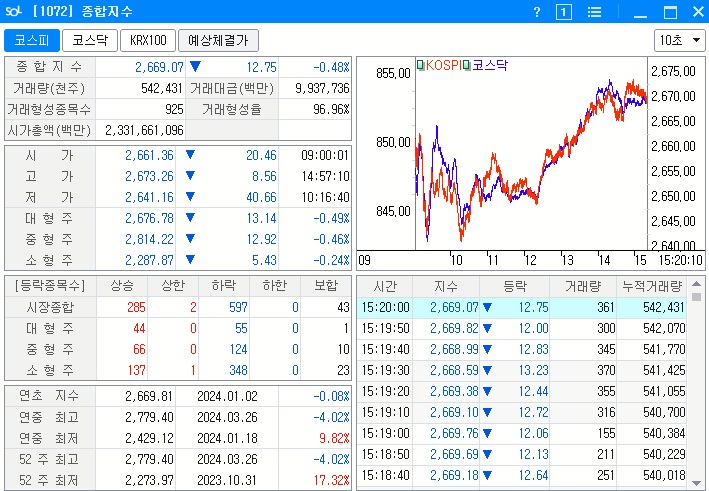This screenshot has width=709, height=491.
Task: Click the 고가 time 14:57:10
Action: [x=326, y=176]
